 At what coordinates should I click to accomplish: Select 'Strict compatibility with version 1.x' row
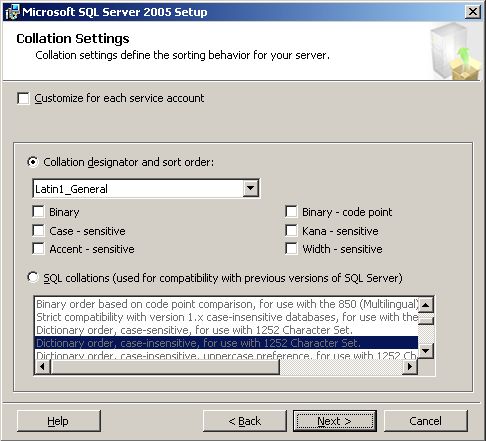tap(226, 317)
